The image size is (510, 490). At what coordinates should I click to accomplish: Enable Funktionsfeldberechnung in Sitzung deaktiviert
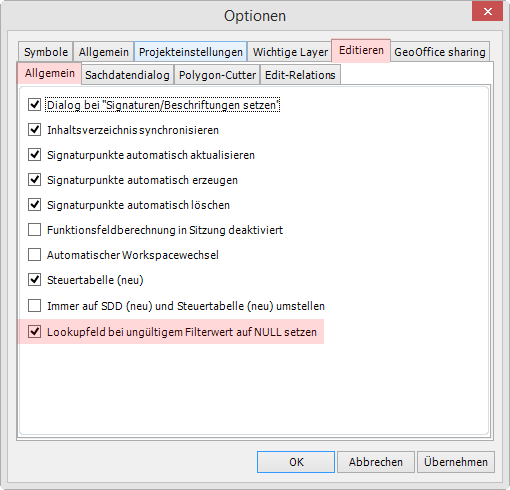click(x=35, y=230)
